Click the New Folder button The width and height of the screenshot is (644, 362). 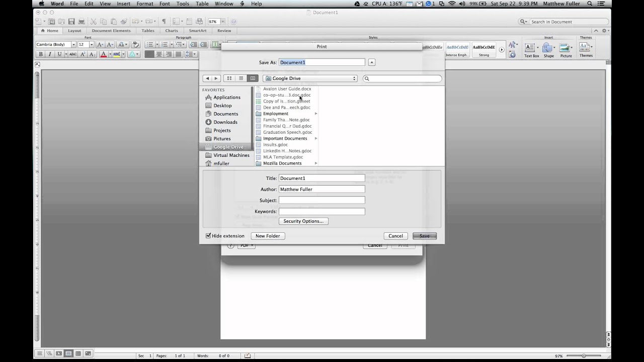[x=268, y=236]
